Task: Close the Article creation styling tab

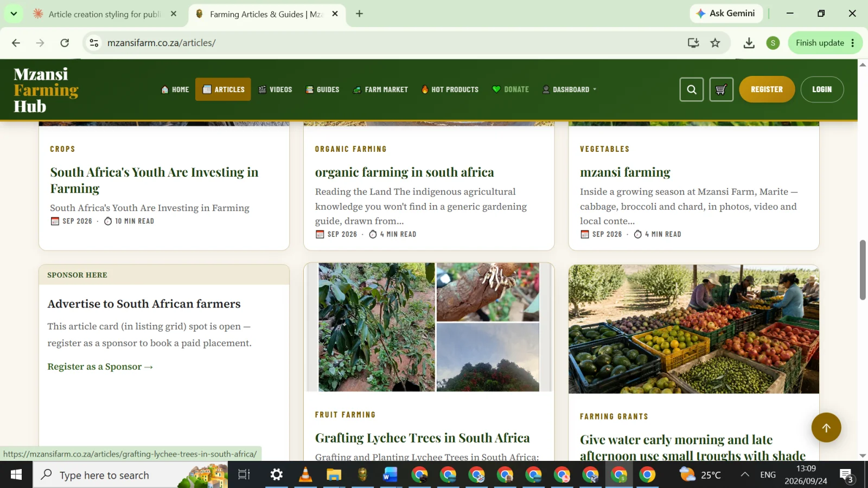Action: [174, 14]
